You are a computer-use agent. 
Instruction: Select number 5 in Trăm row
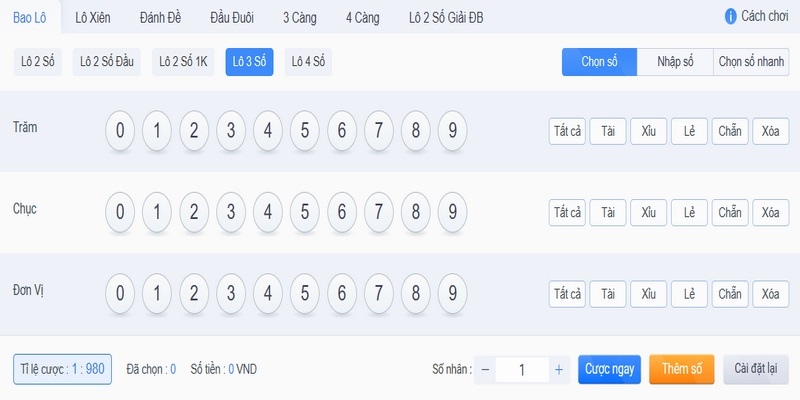tap(305, 131)
